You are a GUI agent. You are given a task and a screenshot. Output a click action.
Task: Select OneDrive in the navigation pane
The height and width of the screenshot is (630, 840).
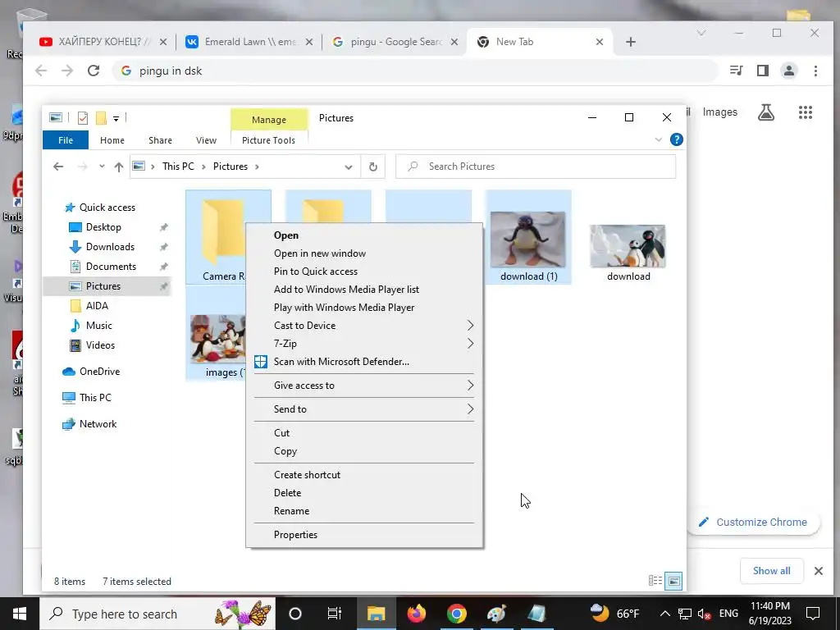(x=99, y=372)
